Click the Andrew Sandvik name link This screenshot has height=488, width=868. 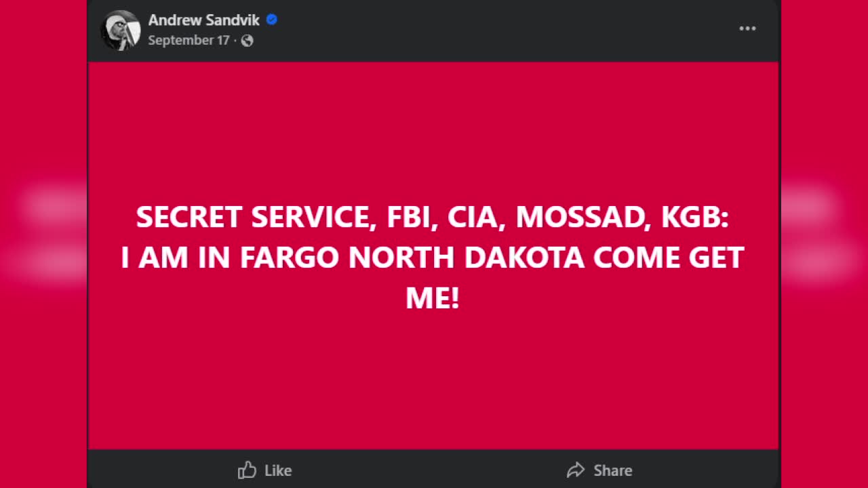(x=203, y=20)
